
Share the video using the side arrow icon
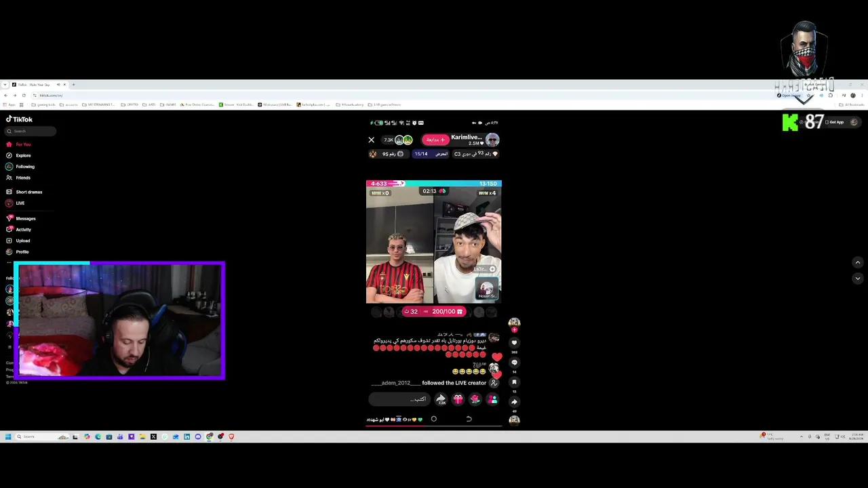(x=514, y=402)
